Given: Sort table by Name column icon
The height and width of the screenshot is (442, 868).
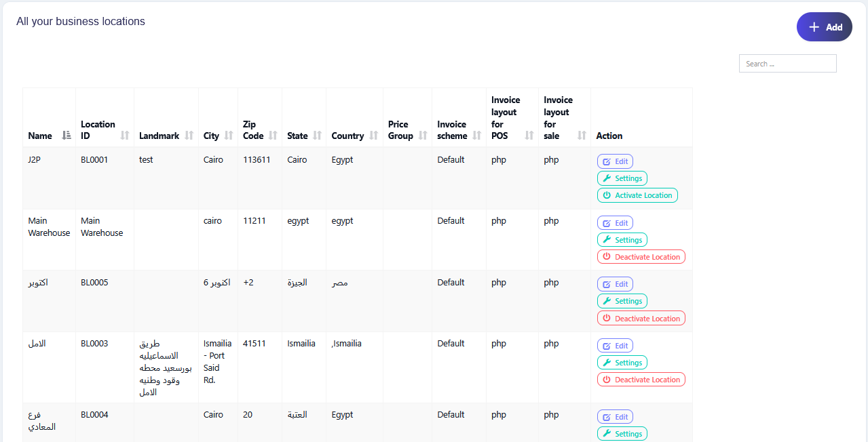Looking at the screenshot, I should 66,136.
